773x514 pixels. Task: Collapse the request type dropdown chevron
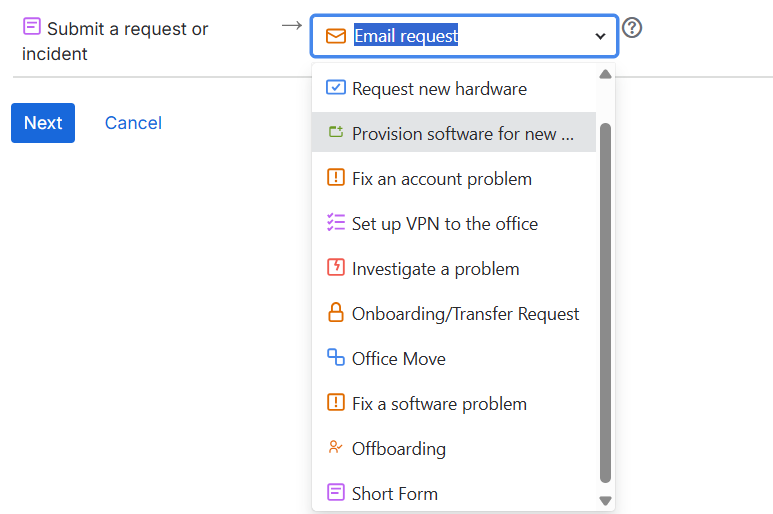coord(600,36)
